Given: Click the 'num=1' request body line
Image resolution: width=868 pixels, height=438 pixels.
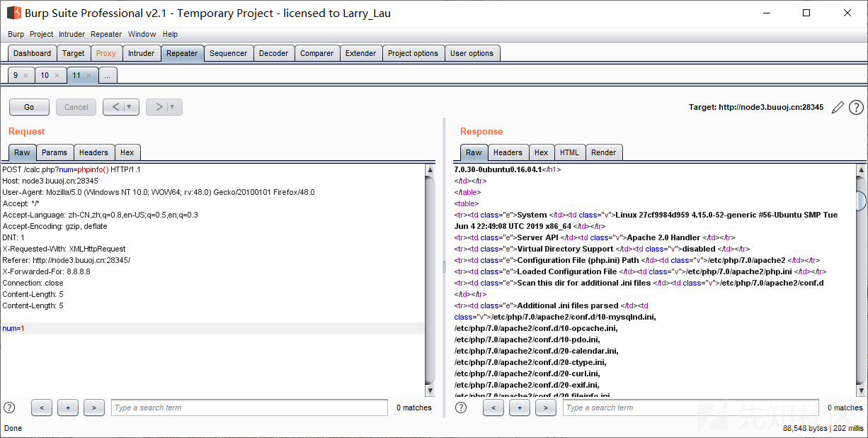Looking at the screenshot, I should [x=13, y=328].
